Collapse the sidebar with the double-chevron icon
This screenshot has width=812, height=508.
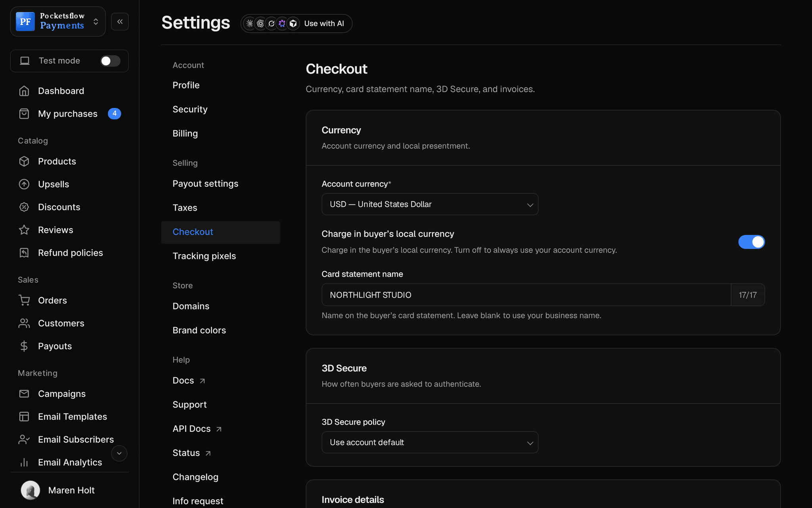[120, 21]
